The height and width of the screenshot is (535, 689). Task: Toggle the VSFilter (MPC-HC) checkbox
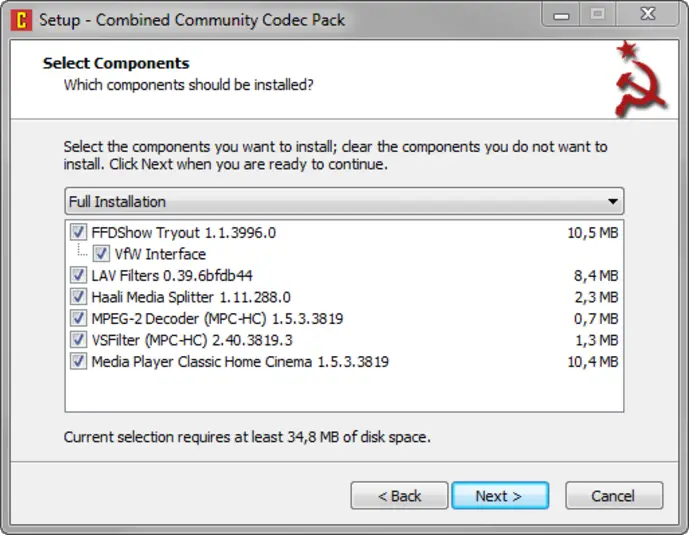pos(79,340)
